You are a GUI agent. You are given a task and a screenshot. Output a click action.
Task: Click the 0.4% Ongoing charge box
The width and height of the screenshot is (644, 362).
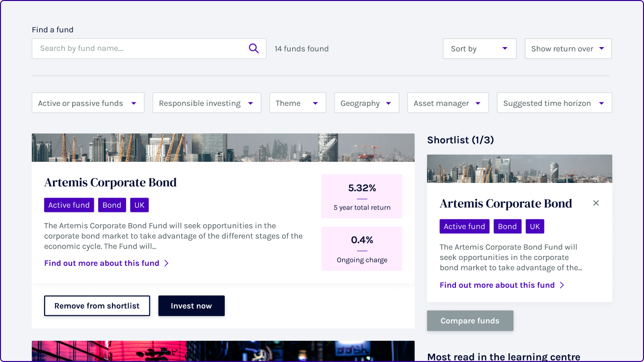[362, 249]
